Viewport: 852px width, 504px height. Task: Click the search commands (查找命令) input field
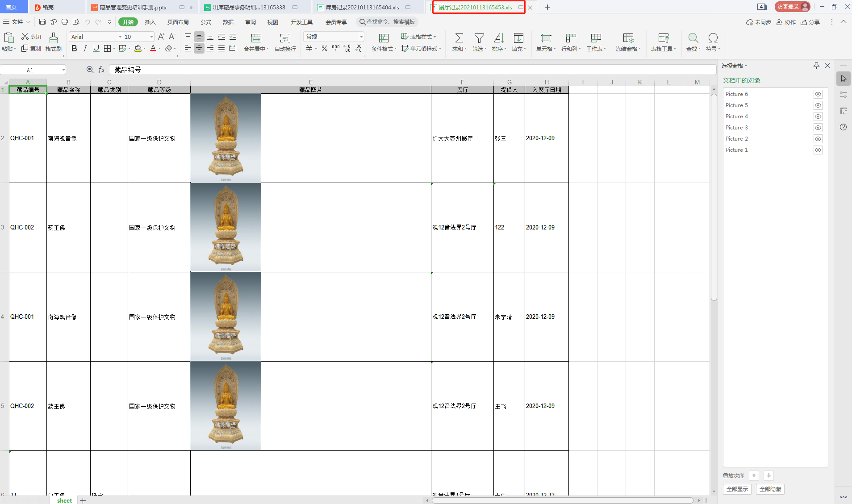387,22
